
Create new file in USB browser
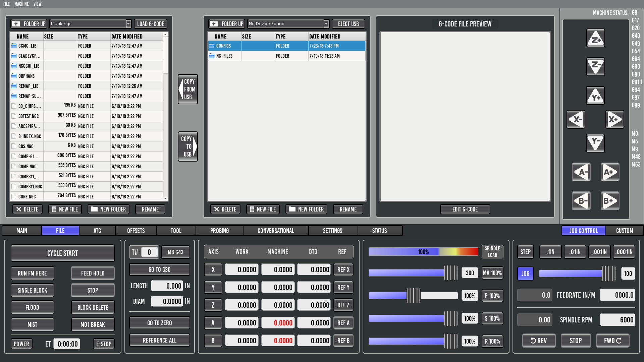(x=263, y=209)
